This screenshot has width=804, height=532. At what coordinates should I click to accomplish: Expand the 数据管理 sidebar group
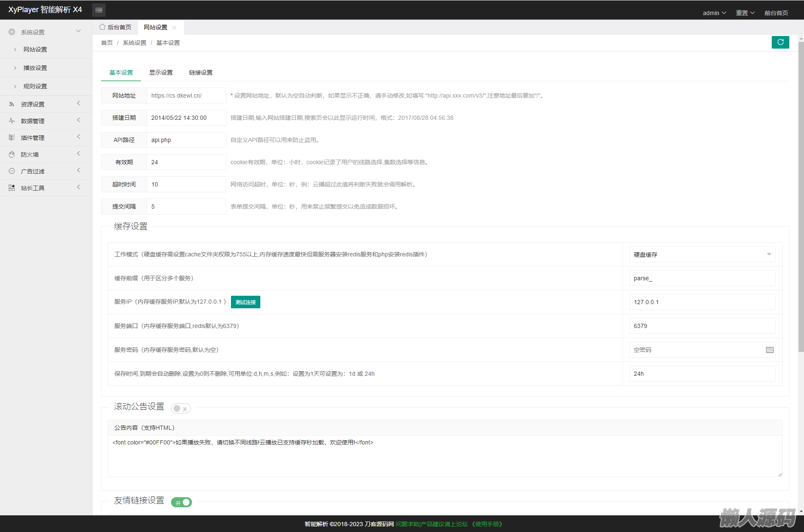tap(78, 120)
